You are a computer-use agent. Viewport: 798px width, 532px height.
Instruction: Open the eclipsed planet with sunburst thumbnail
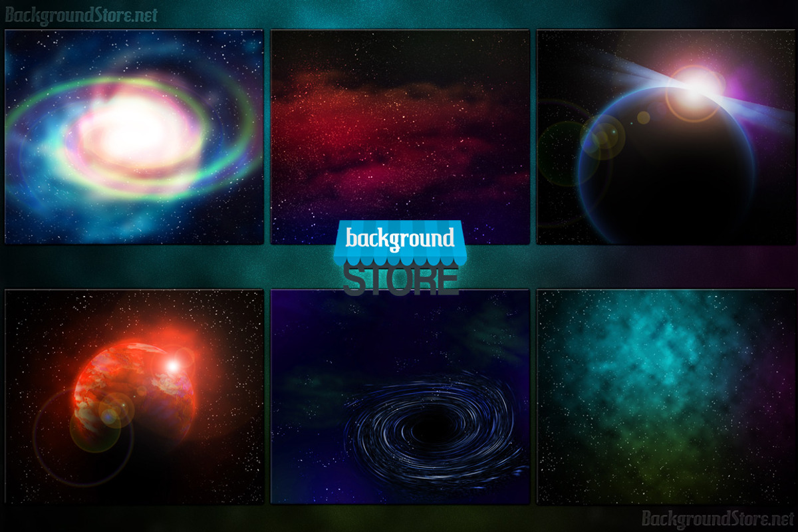coord(666,137)
